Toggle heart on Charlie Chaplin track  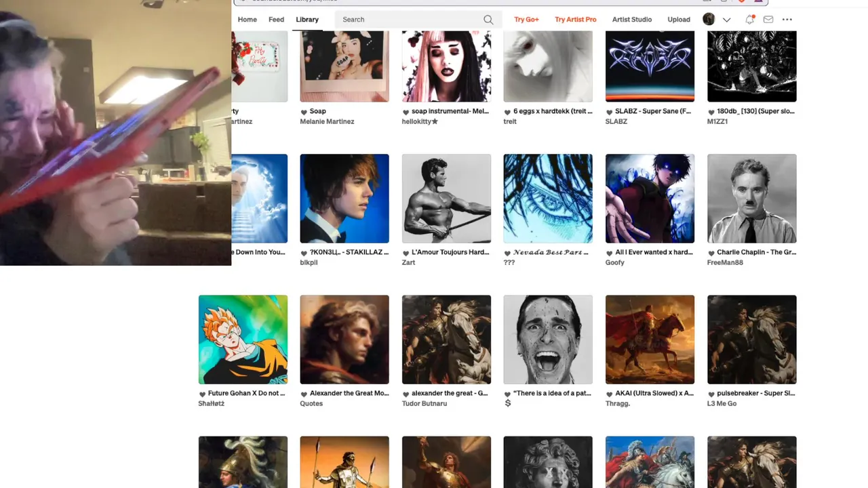(711, 253)
